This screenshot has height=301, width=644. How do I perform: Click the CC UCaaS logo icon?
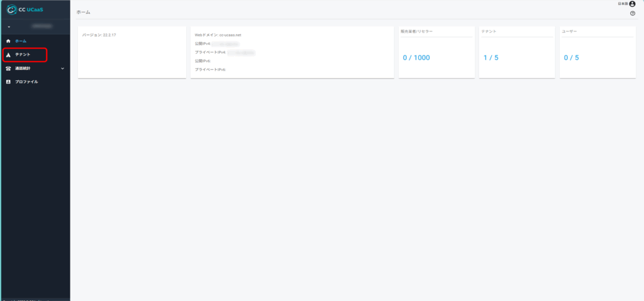(11, 9)
